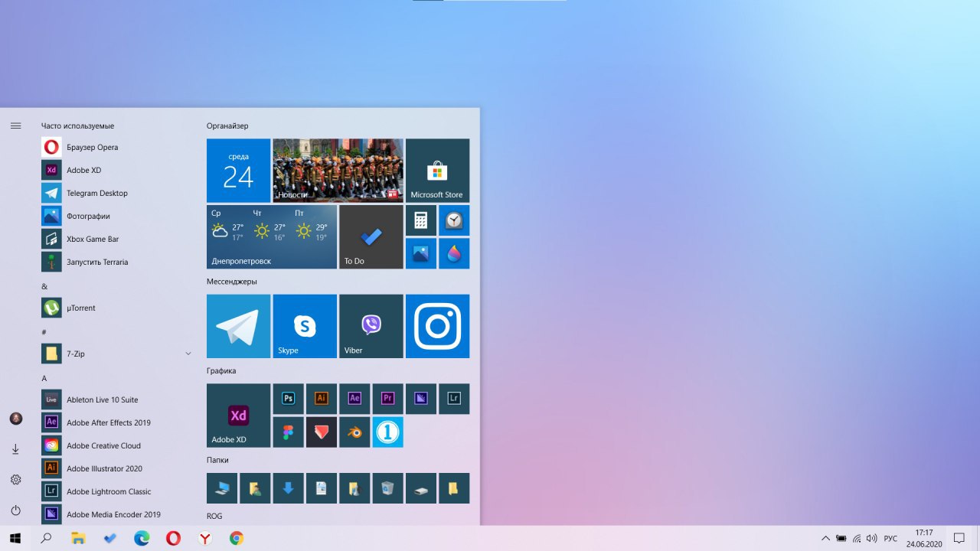Open the Фотографии app entry
Viewport: 980px width, 551px height.
(x=116, y=216)
